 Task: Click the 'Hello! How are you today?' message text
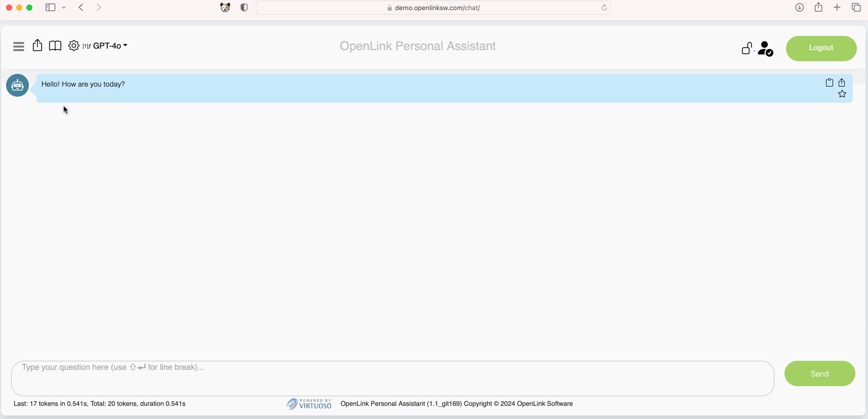[x=83, y=84]
